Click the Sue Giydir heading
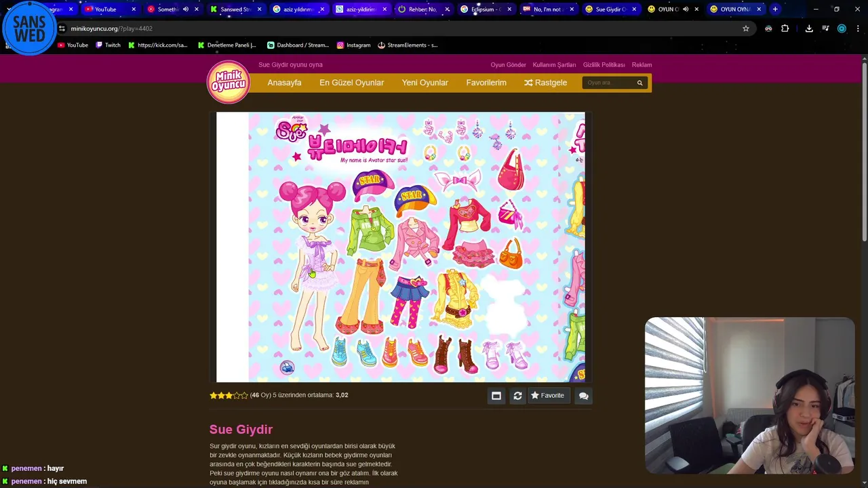This screenshot has height=488, width=868. coord(241,429)
